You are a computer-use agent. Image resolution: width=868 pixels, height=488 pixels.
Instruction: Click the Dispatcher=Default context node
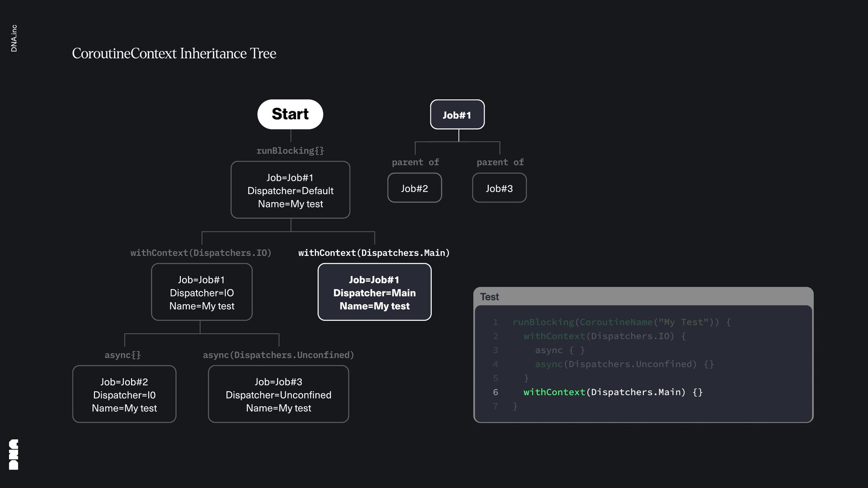[290, 190]
